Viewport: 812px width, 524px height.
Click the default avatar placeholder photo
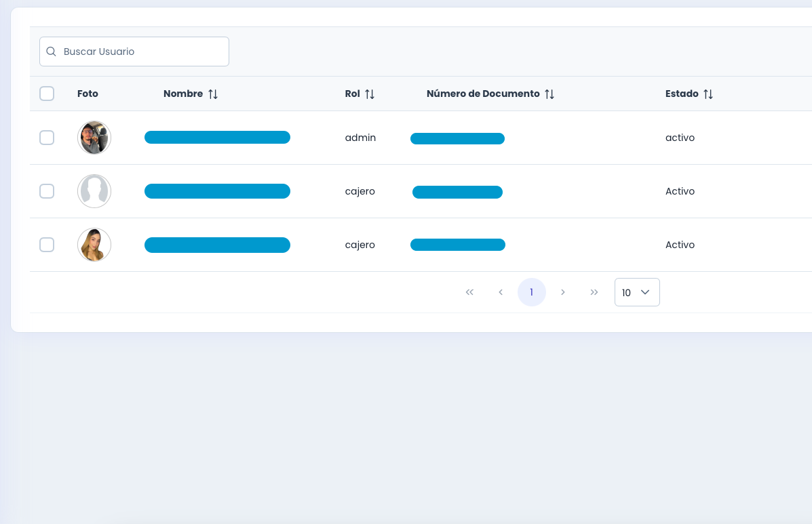pos(94,191)
